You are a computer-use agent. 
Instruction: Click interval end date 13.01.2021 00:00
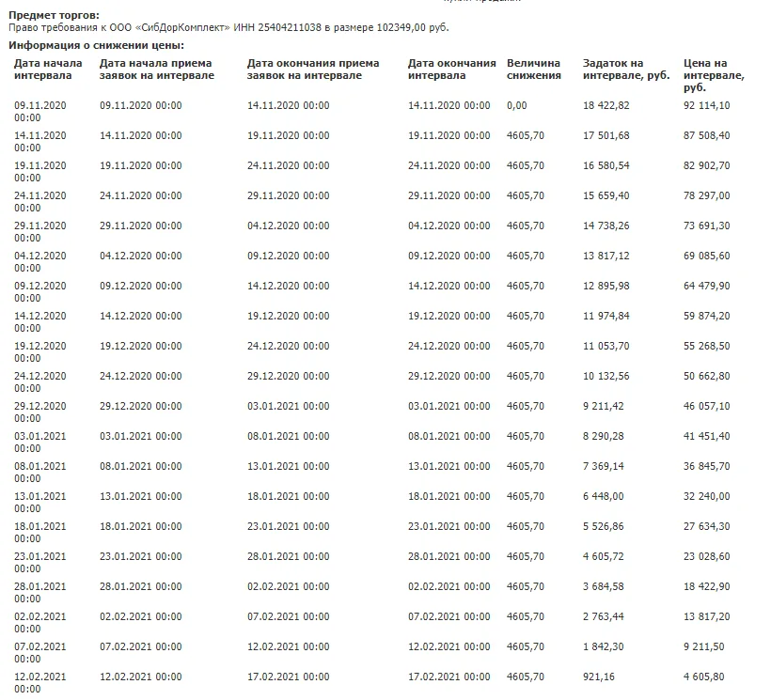[448, 466]
